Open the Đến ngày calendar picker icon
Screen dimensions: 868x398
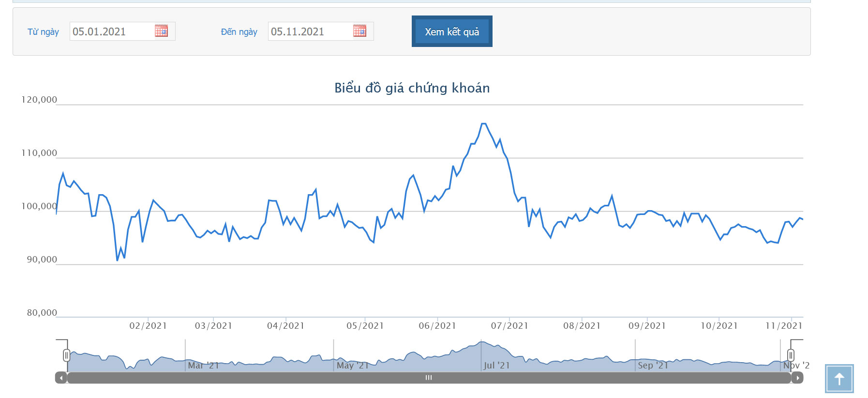pyautogui.click(x=359, y=31)
